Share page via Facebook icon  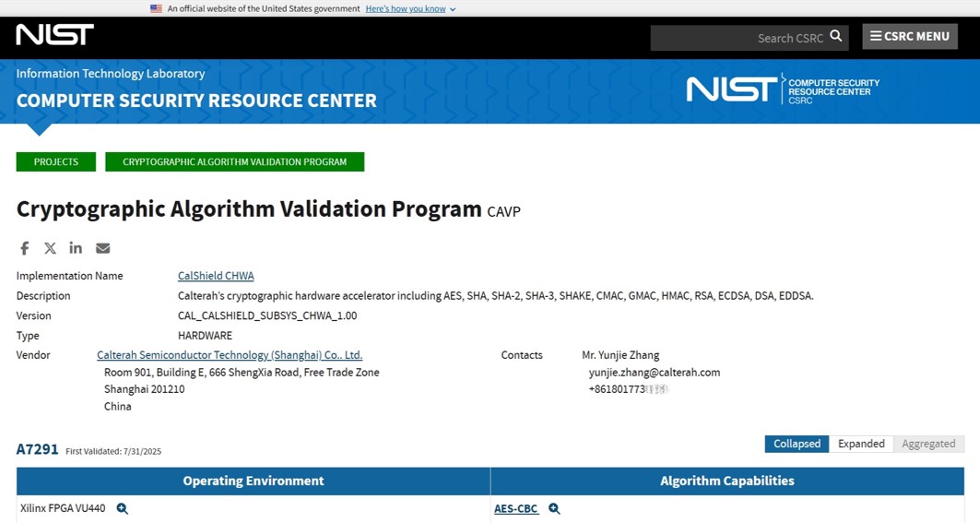[25, 248]
